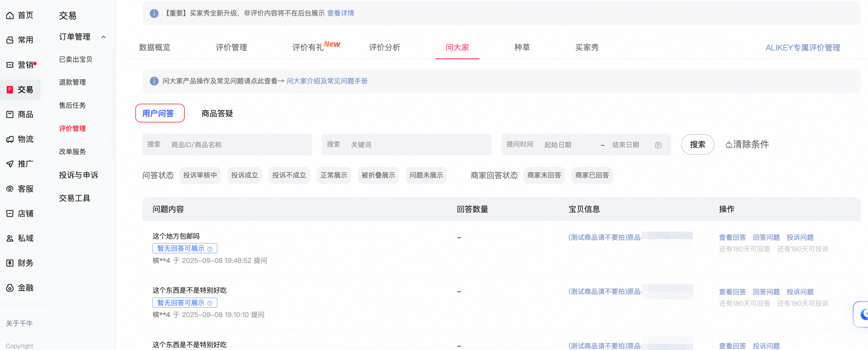
Task: Filter by 正常展示 status
Action: pos(333,175)
